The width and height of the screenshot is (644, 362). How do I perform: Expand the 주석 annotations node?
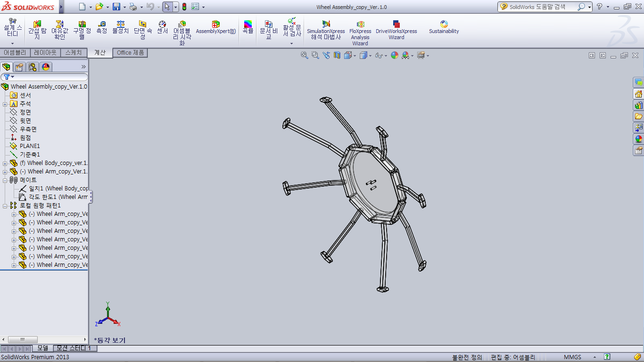pos(5,104)
